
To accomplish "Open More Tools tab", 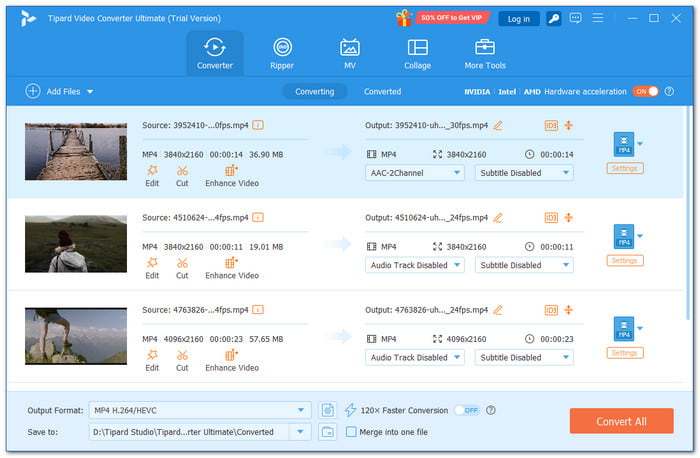I will point(485,54).
